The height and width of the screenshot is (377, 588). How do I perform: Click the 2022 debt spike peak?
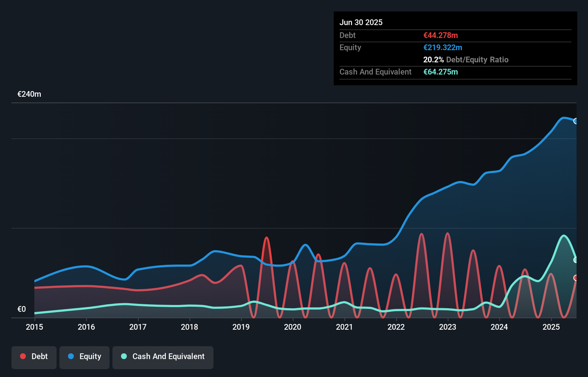[422, 234]
